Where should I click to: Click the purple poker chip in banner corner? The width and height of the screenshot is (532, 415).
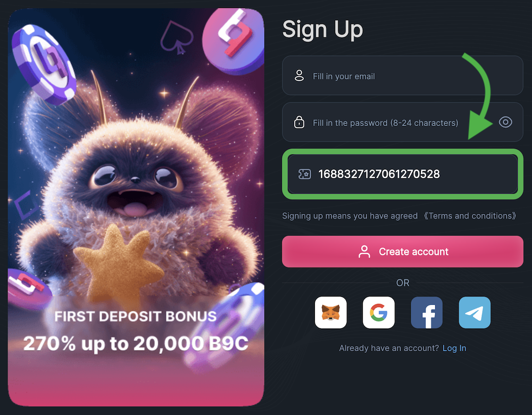(x=44, y=64)
